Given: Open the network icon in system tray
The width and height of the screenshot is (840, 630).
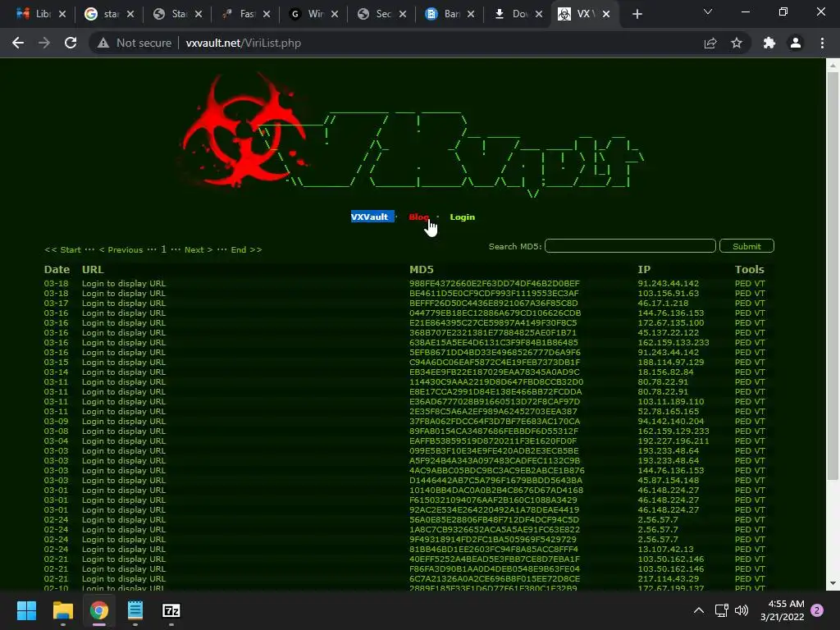Looking at the screenshot, I should tap(721, 610).
